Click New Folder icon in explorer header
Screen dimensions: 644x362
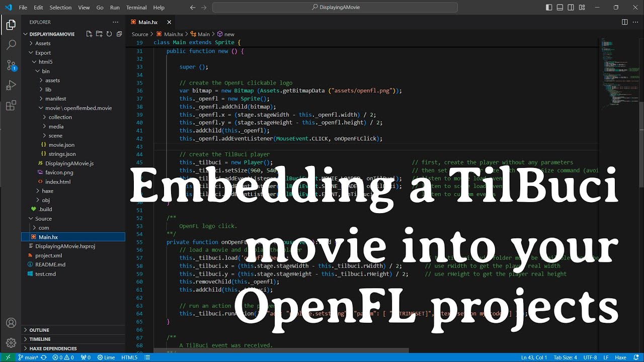click(x=99, y=34)
